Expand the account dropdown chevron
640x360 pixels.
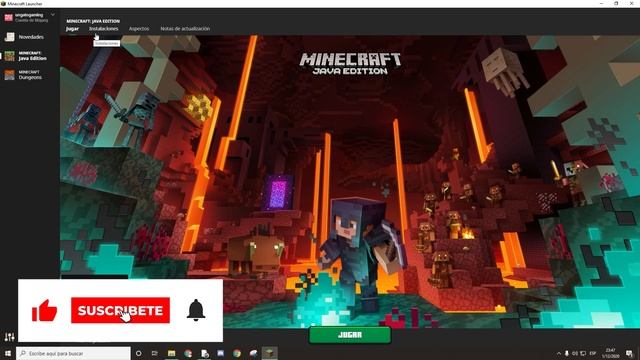pyautogui.click(x=53, y=15)
